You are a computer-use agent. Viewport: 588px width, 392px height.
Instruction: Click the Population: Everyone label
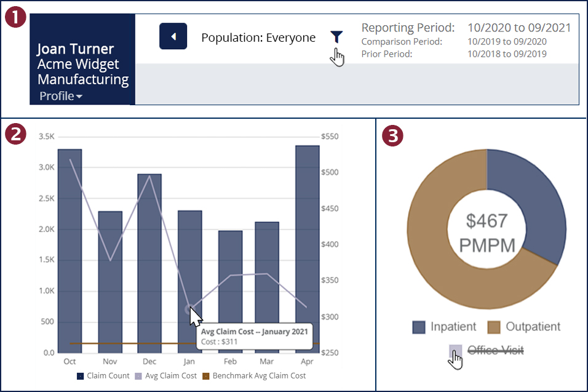[258, 38]
